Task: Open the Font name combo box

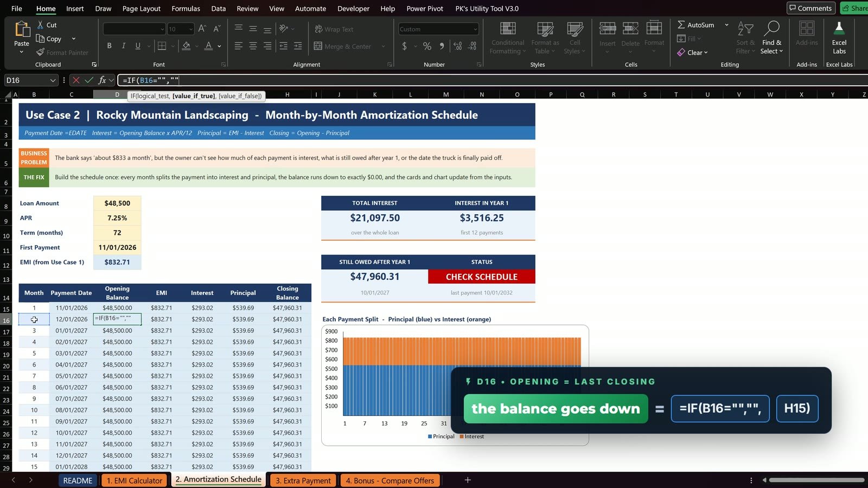Action: [x=134, y=29]
